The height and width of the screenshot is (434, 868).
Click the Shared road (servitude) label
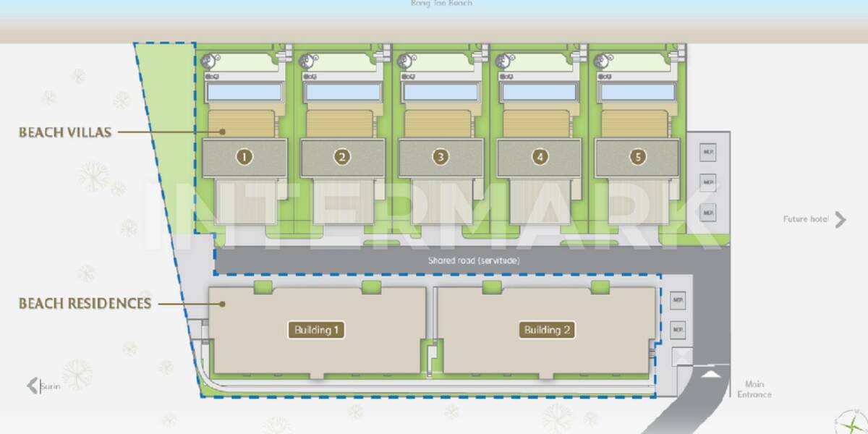tap(474, 260)
